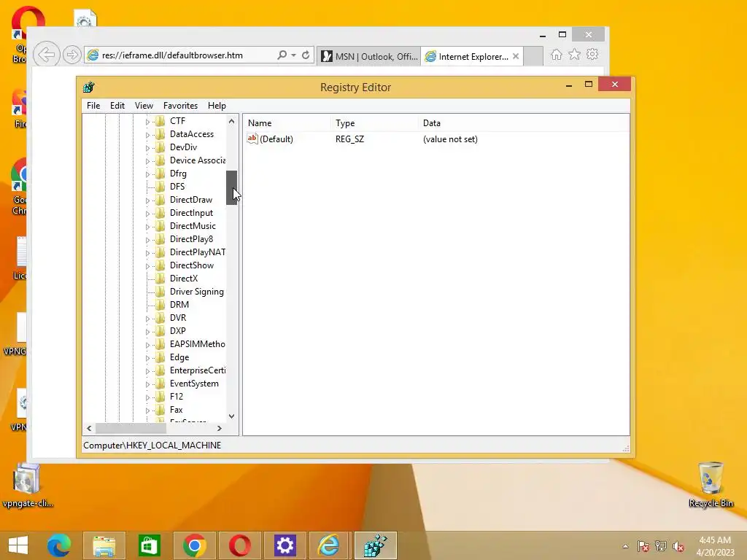Open the address bar autocomplete dropdown arrow
Viewport: 747px width, 560px height.
tap(293, 55)
